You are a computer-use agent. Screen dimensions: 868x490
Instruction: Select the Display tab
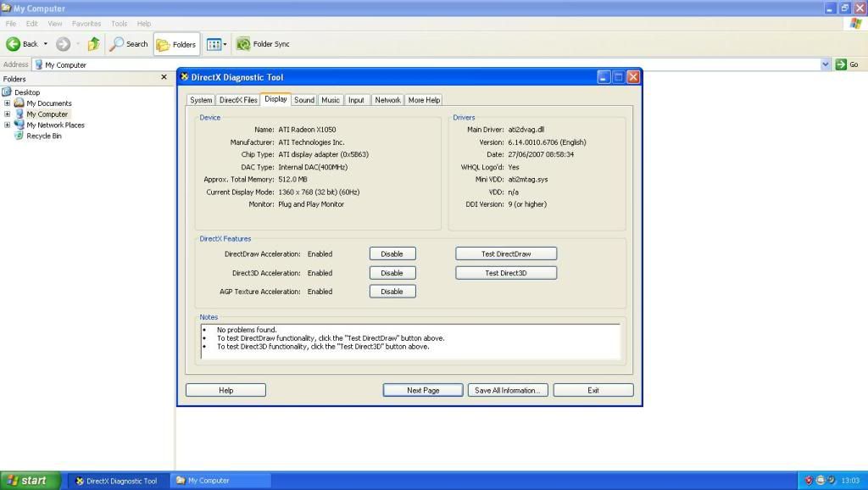[x=275, y=99]
